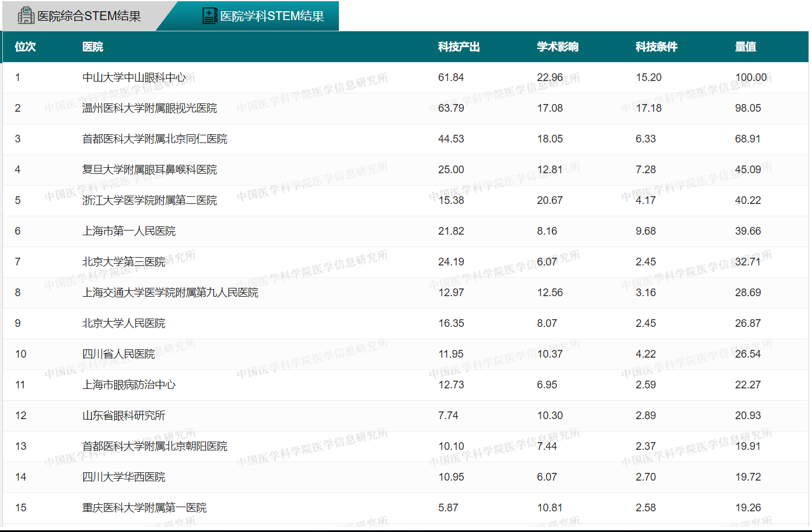
Task: Click the 科技条件 column header
Action: (656, 47)
